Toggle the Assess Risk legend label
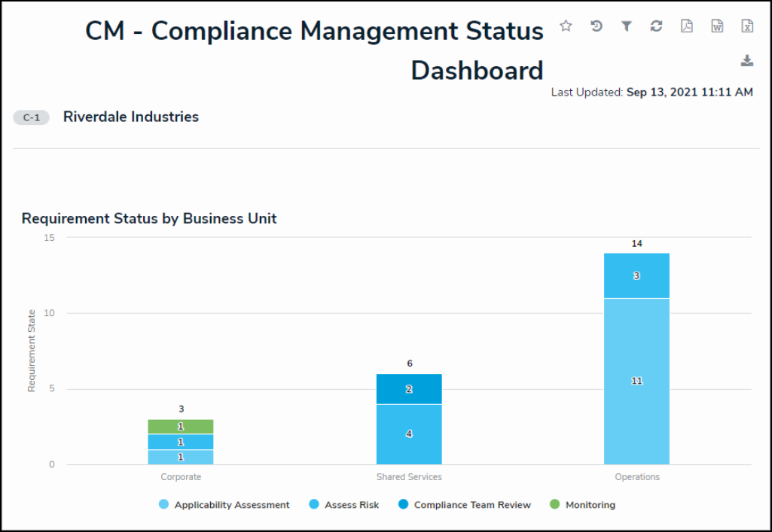772x532 pixels. tap(352, 505)
